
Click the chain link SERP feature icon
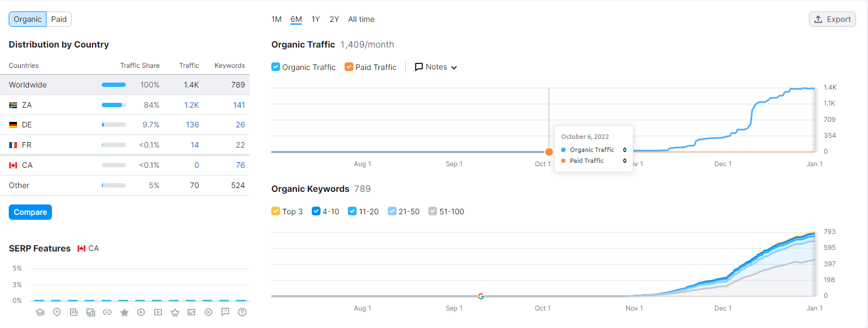[x=107, y=312]
